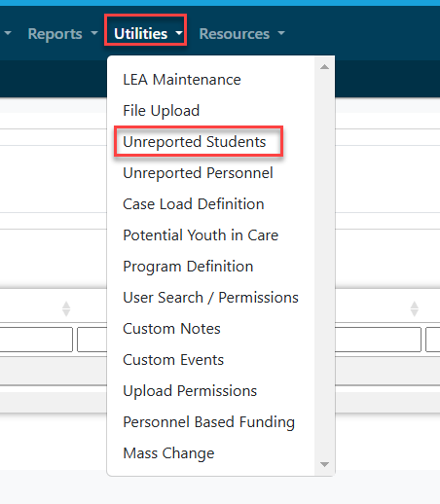The height and width of the screenshot is (504, 440).
Task: Expand the Reports menu
Action: pos(62,34)
